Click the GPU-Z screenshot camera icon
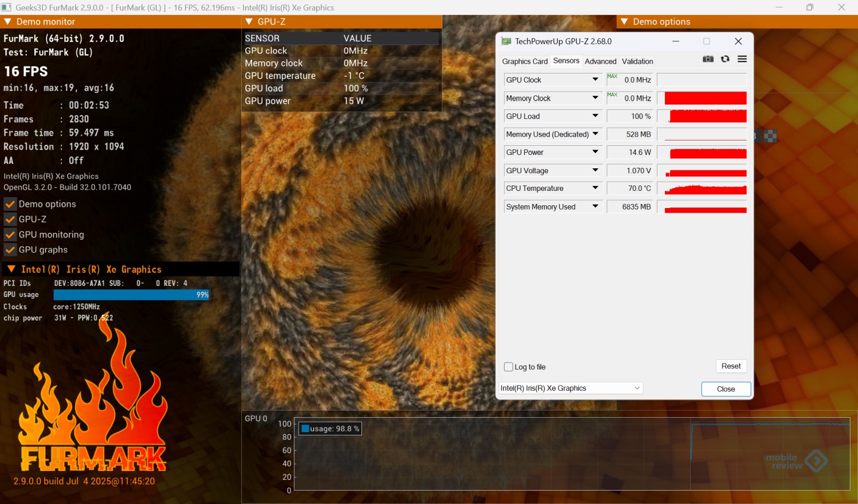The height and width of the screenshot is (504, 858). 708,59
